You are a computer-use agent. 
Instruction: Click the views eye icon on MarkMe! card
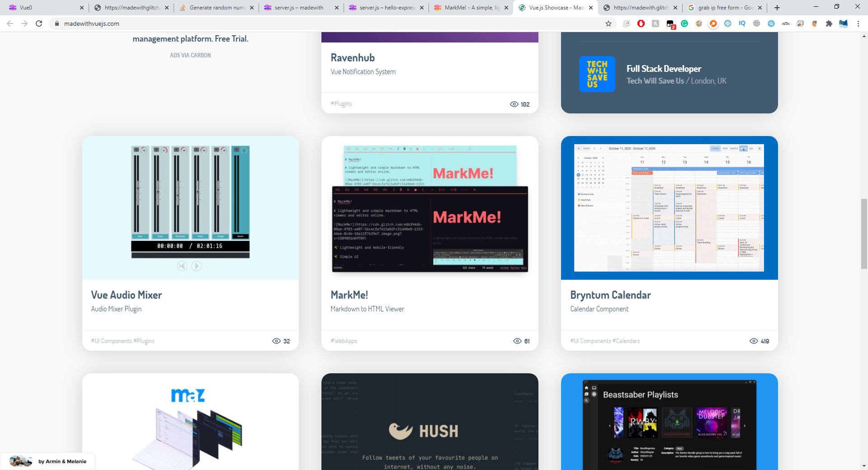click(518, 341)
